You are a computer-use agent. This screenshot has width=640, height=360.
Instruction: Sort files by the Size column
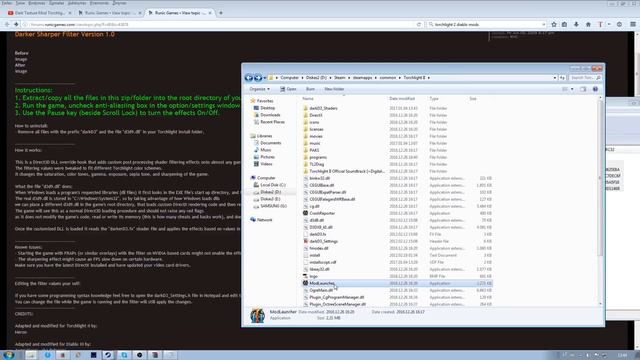click(473, 99)
